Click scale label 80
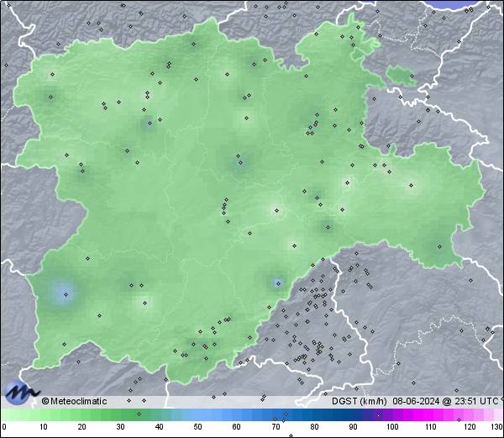The width and height of the screenshot is (504, 438). tap(315, 427)
